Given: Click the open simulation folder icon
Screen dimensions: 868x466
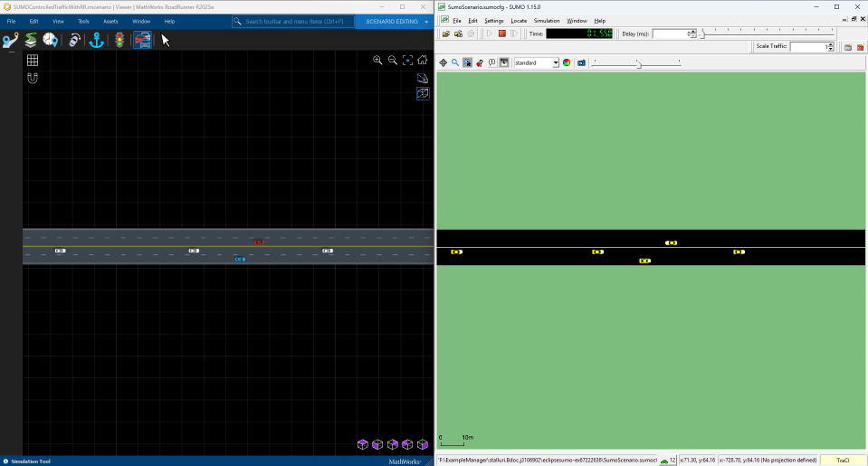Looking at the screenshot, I should [445, 33].
